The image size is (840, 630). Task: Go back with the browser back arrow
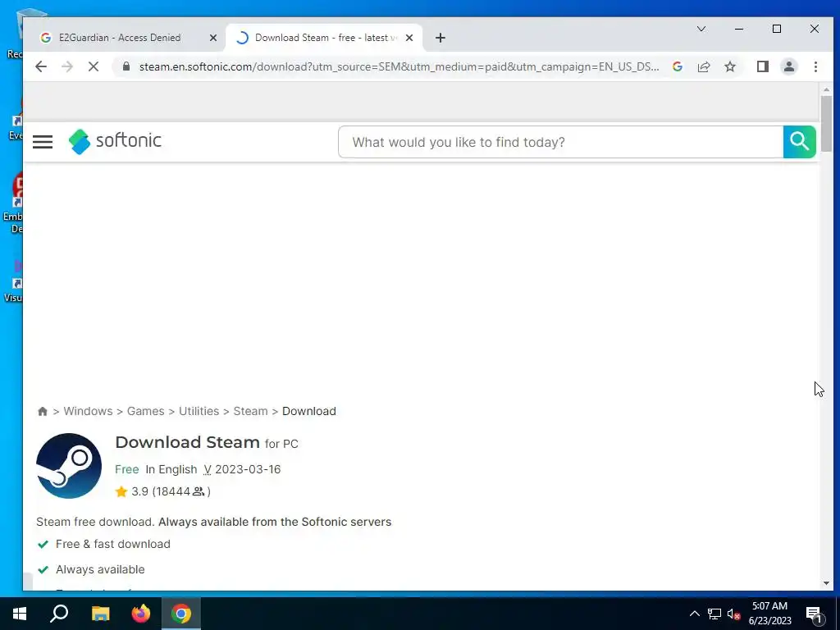[41, 66]
